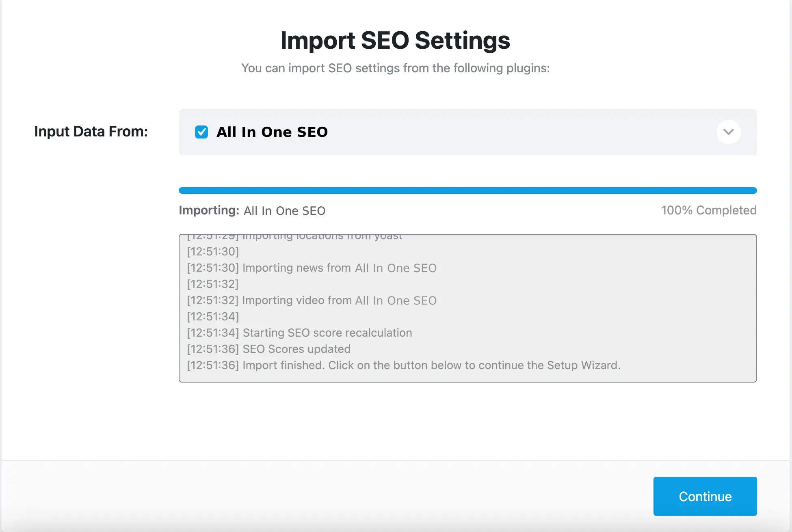Click the empty 12:51:34 log line
This screenshot has width=792, height=532.
[213, 316]
